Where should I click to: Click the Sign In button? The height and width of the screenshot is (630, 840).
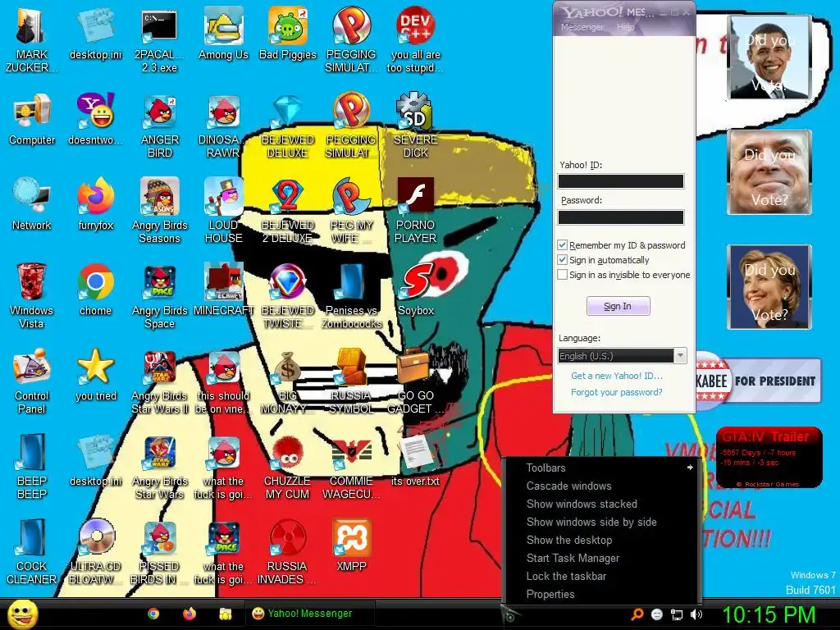click(x=619, y=306)
